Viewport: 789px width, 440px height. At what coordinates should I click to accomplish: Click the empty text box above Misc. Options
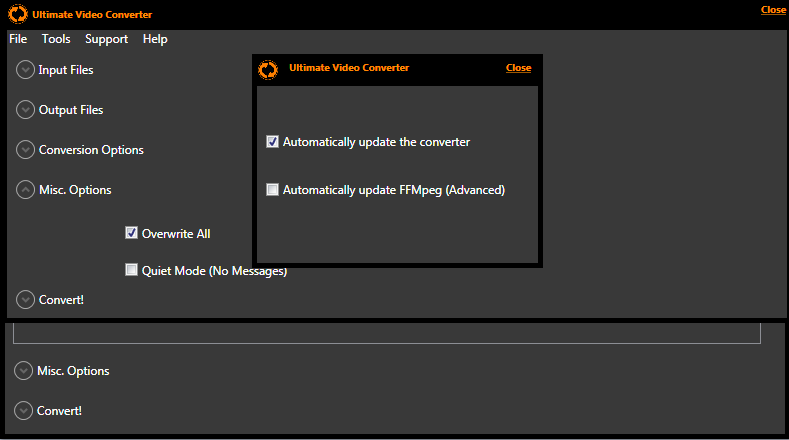click(386, 333)
